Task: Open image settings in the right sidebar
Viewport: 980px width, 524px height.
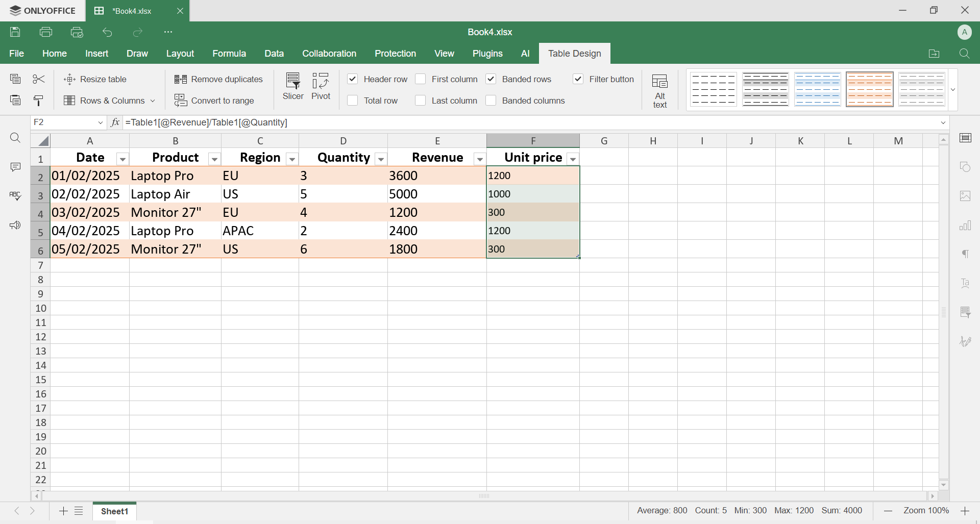Action: tap(966, 196)
